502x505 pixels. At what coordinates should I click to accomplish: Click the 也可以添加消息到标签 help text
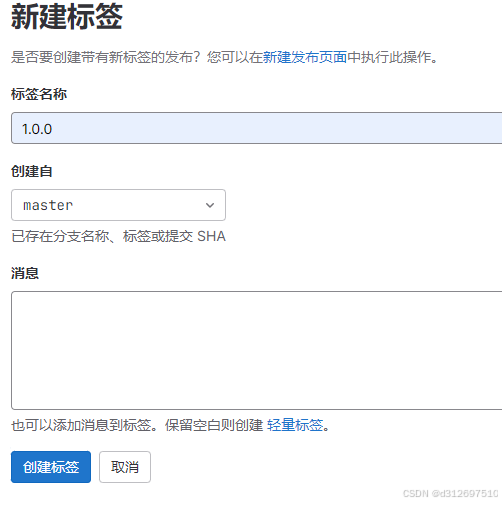pos(170,425)
